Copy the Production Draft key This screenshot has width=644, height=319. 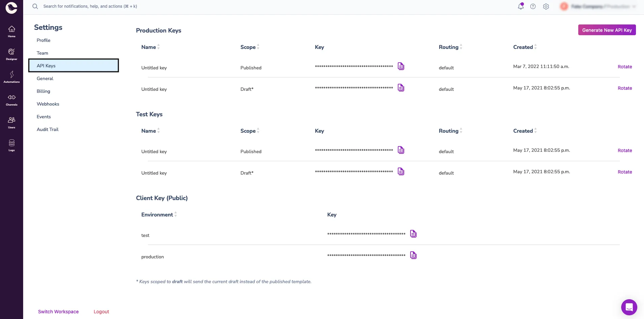[401, 88]
